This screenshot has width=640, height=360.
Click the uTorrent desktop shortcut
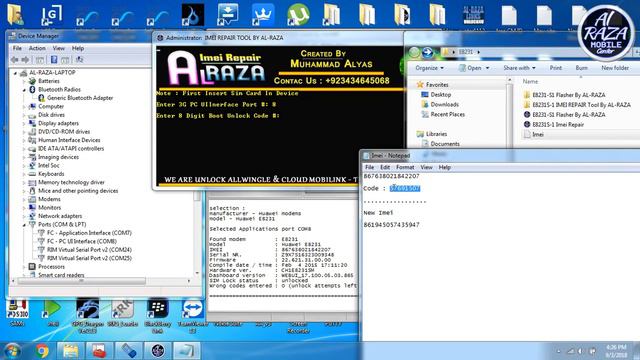[298, 15]
